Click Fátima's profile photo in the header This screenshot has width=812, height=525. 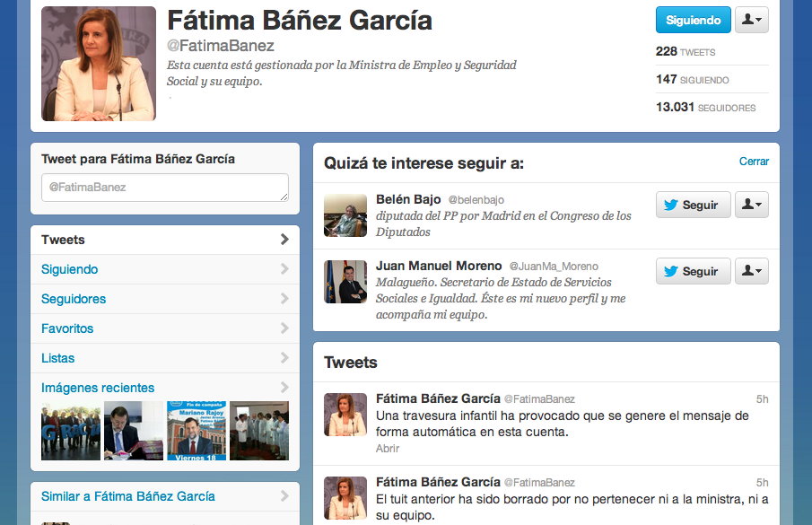point(98,64)
